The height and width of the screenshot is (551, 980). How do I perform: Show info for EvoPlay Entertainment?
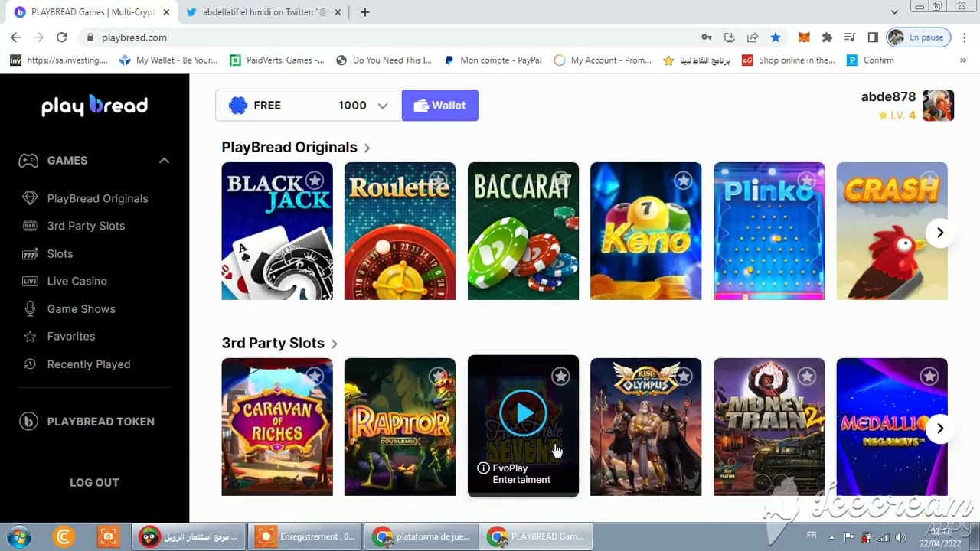tap(483, 468)
